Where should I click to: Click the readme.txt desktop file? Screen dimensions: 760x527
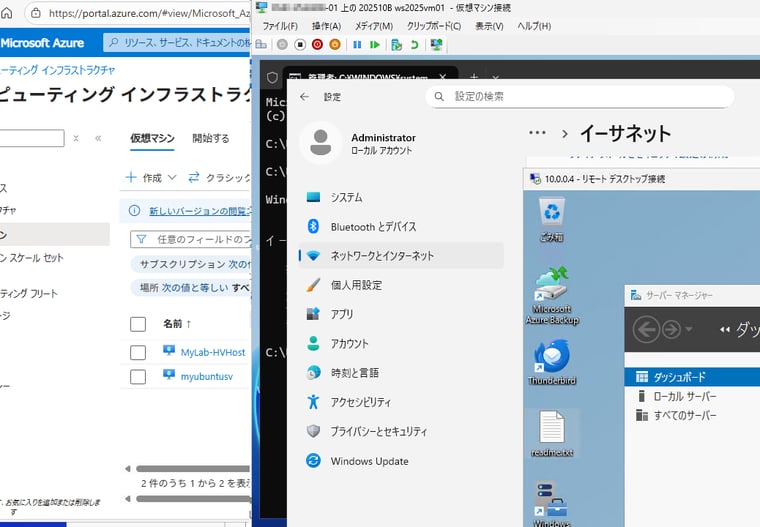(x=552, y=434)
